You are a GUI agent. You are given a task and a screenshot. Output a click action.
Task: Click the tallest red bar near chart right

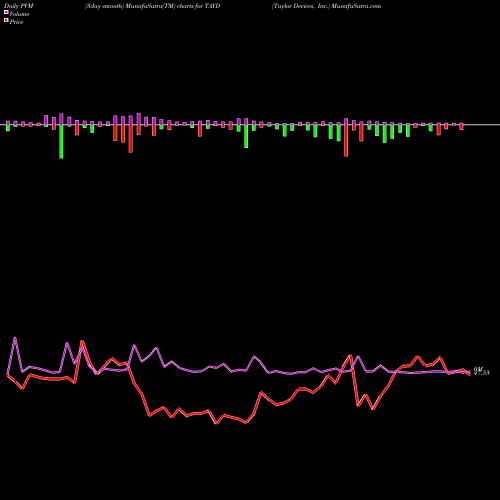pyautogui.click(x=346, y=140)
